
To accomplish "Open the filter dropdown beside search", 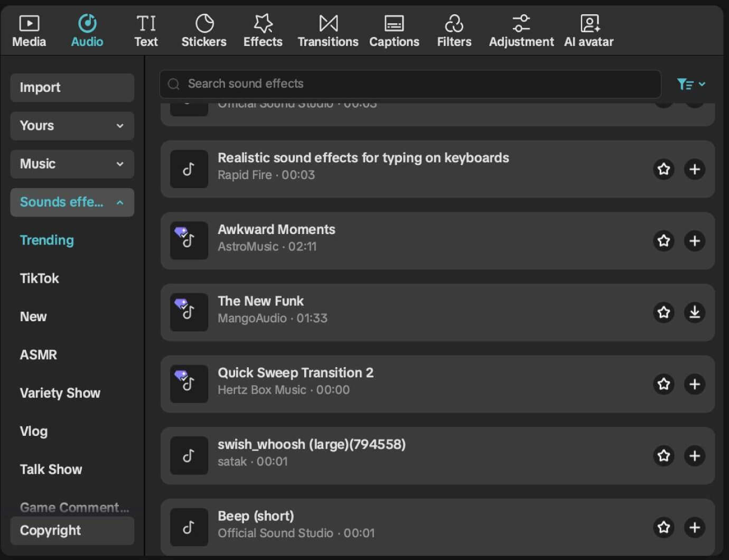I will coord(691,84).
